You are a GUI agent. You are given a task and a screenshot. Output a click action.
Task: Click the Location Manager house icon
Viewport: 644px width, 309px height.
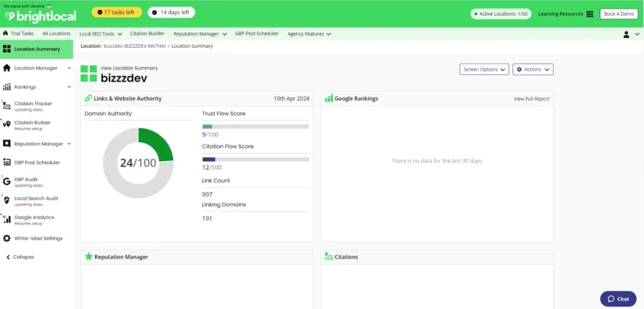[6, 68]
